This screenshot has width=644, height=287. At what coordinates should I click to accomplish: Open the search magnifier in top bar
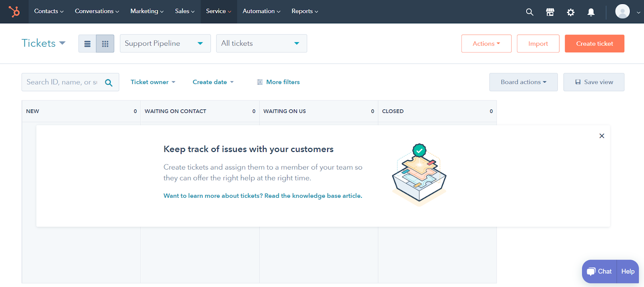click(530, 12)
